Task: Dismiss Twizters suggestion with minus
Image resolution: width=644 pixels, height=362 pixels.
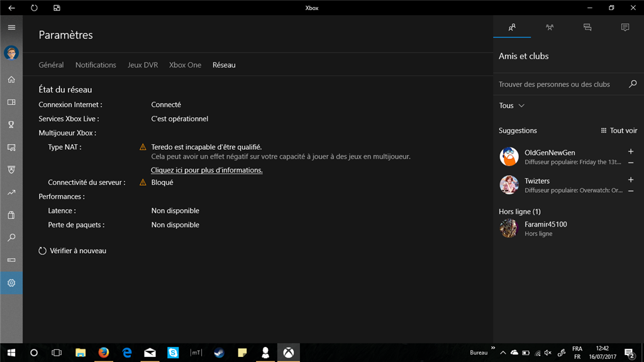Action: [x=631, y=191]
